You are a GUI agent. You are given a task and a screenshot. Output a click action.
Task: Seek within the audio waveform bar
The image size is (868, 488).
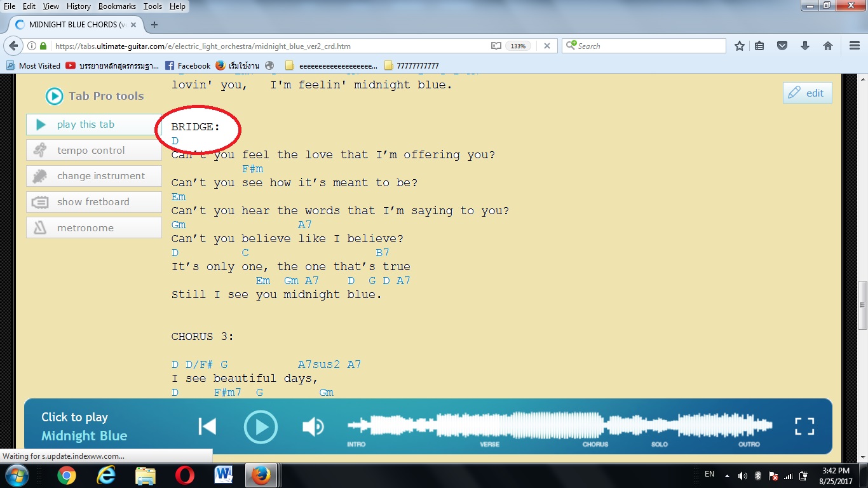[x=560, y=426]
